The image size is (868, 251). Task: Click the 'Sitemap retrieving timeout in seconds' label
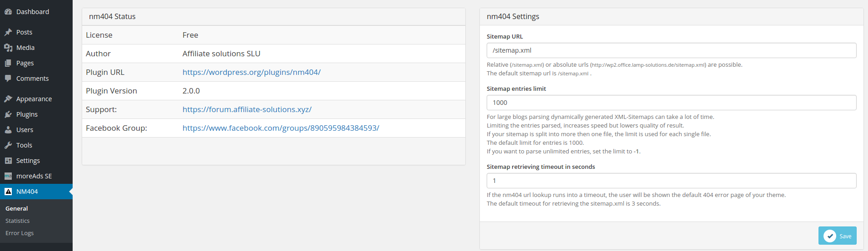(541, 167)
